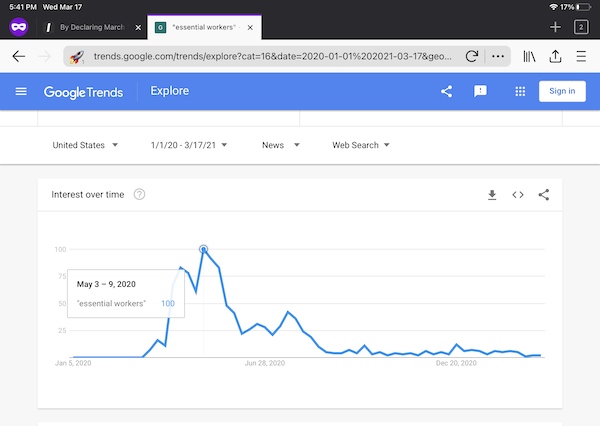
Task: Expand the United States region dropdown
Action: point(85,145)
